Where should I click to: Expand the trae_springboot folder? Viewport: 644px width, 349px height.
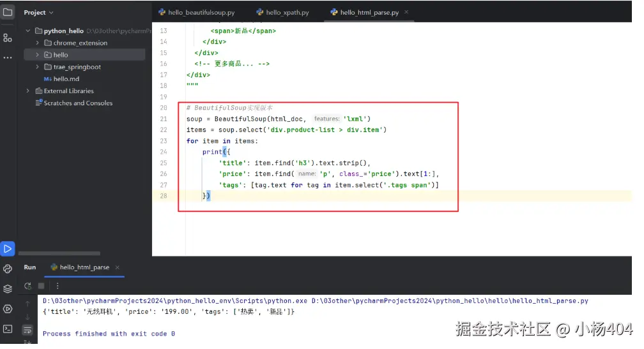(x=37, y=67)
